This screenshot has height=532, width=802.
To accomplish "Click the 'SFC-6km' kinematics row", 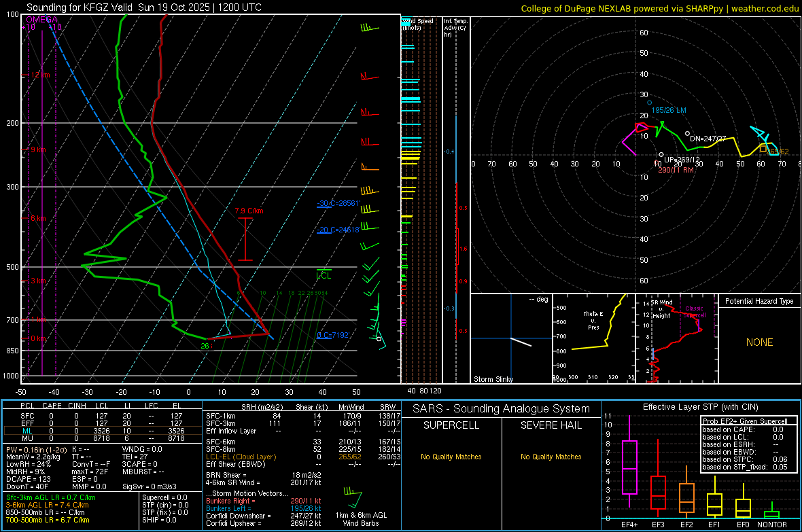I will coord(303,442).
